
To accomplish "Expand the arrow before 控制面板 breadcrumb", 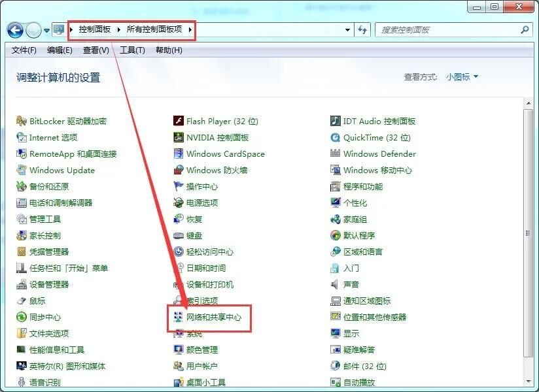I will [71, 29].
